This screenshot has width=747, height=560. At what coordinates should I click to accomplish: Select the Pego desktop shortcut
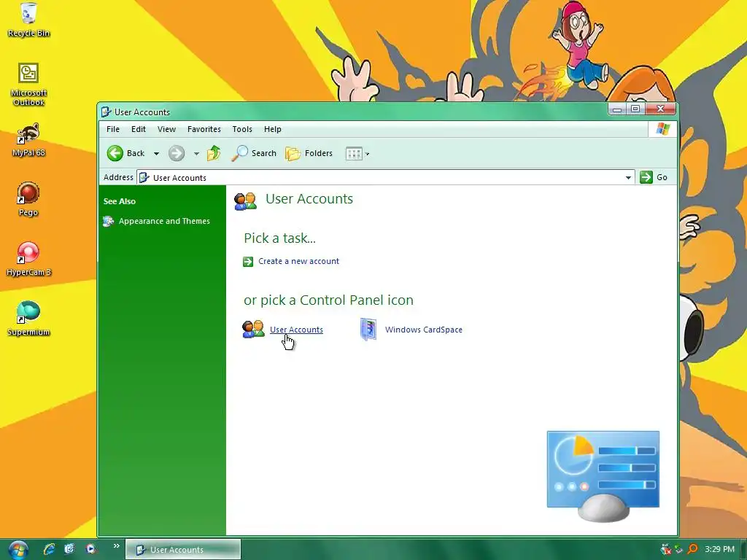tap(28, 200)
